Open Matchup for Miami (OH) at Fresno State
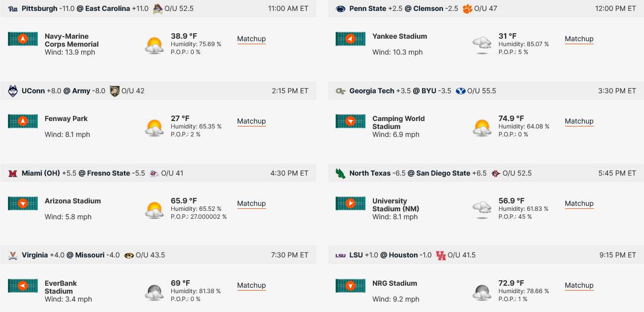Screen dimensions: 644x312 click(x=251, y=204)
